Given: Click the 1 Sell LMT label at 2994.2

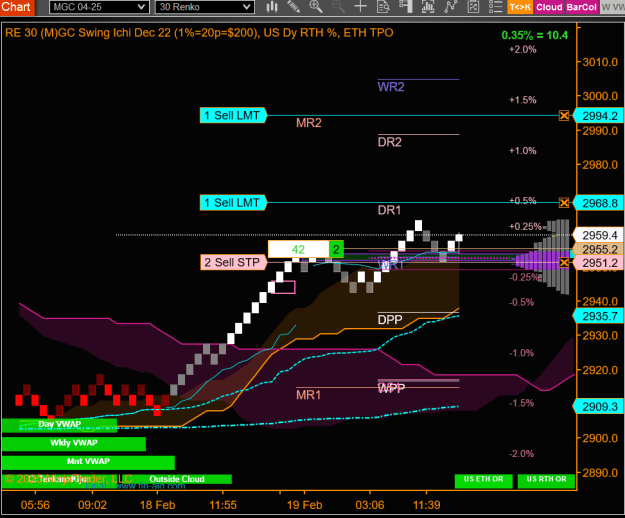Looking at the screenshot, I should 233,116.
